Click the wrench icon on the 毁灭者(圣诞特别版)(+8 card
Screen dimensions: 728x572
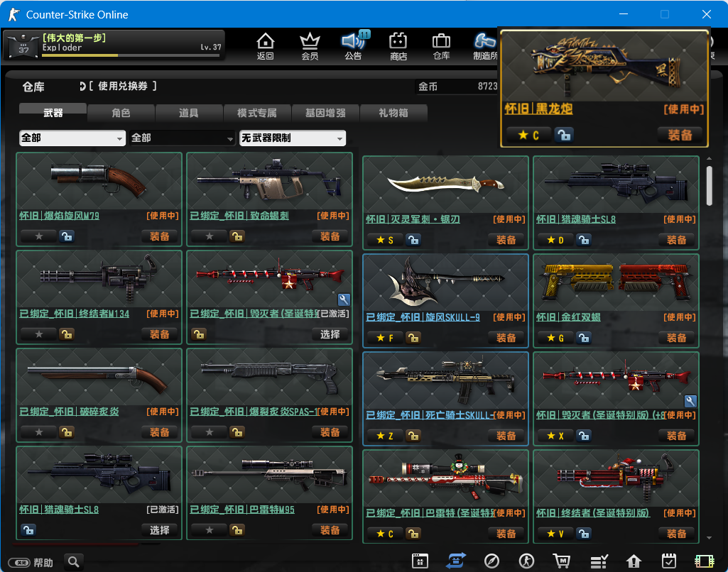690,401
